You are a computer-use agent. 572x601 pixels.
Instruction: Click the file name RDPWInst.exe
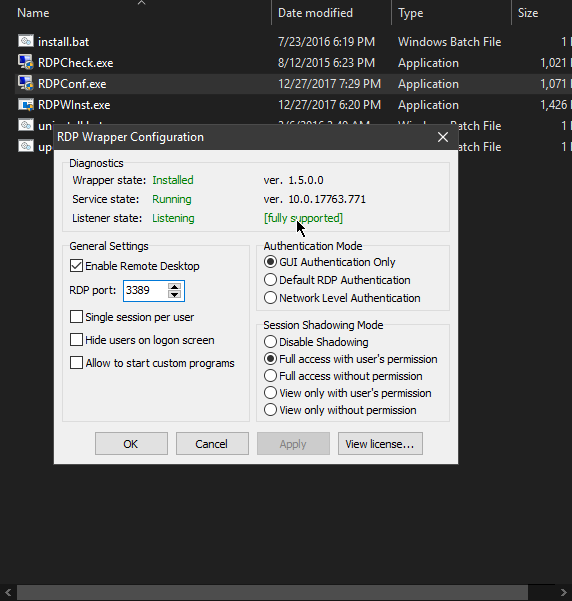(74, 105)
